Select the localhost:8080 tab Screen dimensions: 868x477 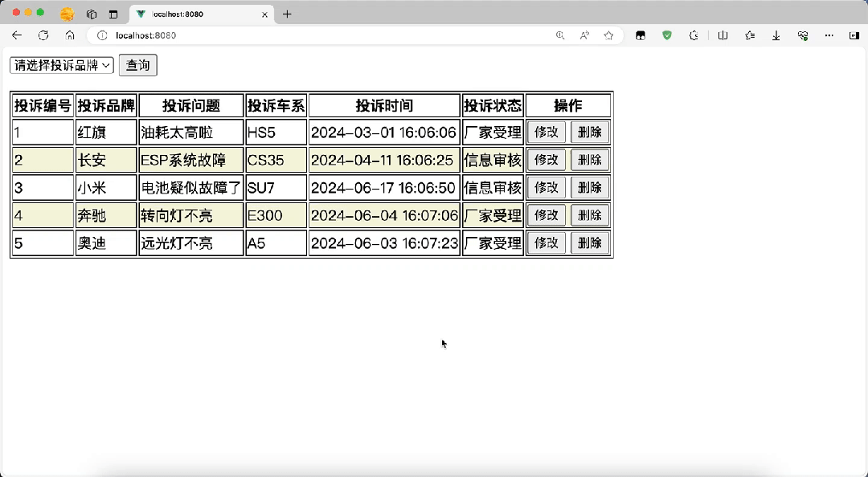202,14
